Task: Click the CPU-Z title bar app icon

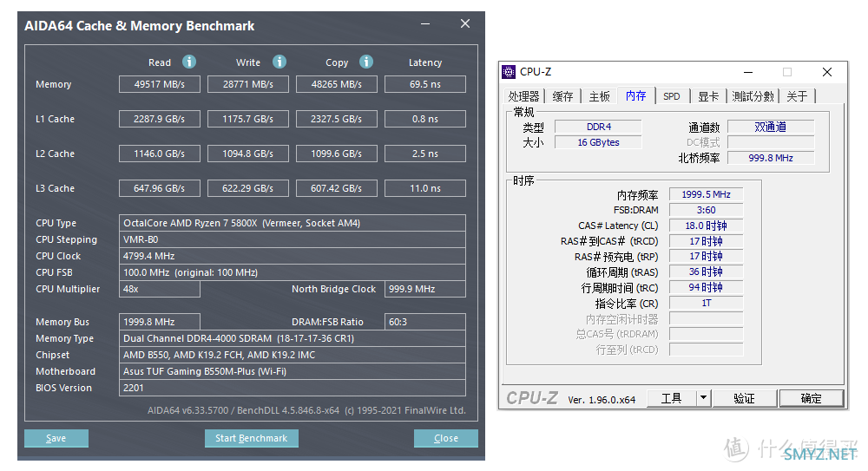Action: tap(508, 72)
